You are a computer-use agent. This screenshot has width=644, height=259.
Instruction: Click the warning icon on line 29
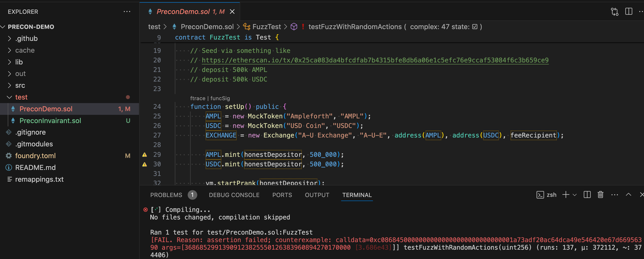pos(145,155)
